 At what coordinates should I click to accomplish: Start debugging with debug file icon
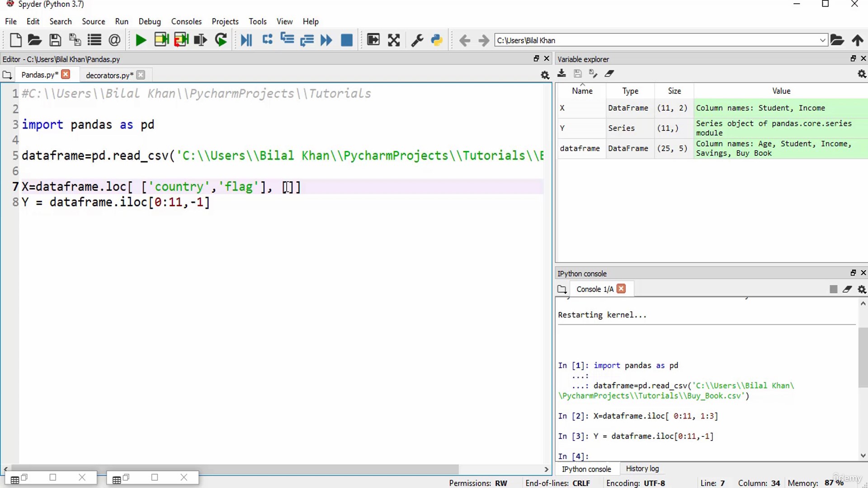click(246, 40)
